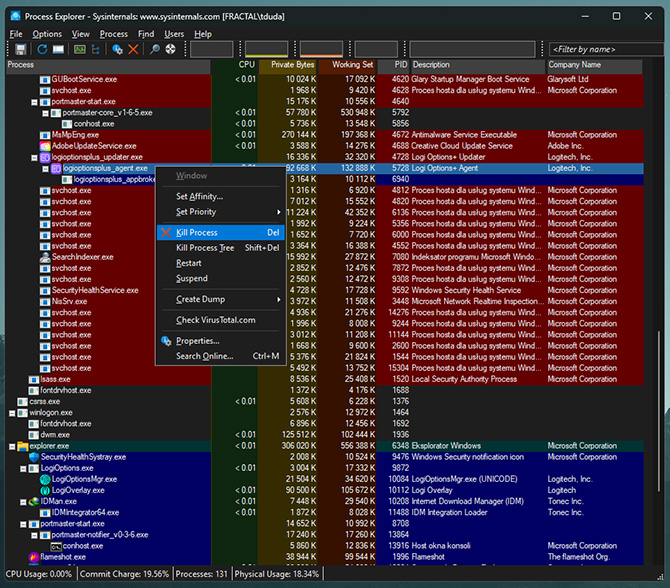Select Restart in the context menu
This screenshot has width=670, height=588.
[x=221, y=263]
